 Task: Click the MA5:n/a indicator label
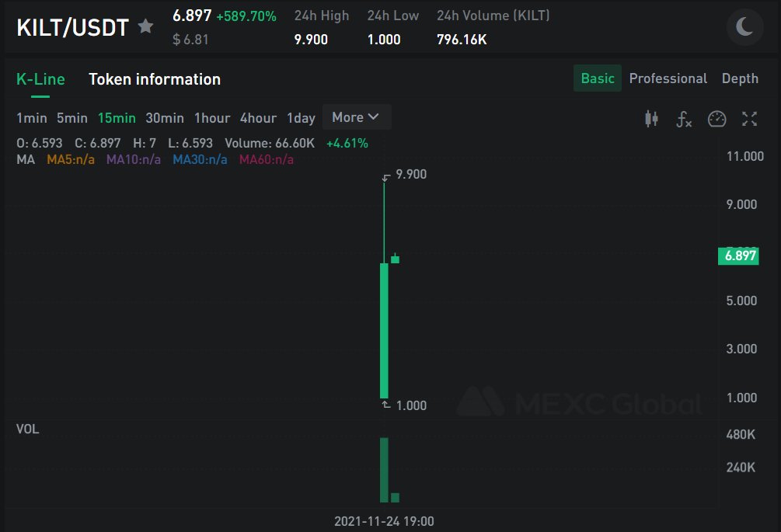pyautogui.click(x=70, y=159)
